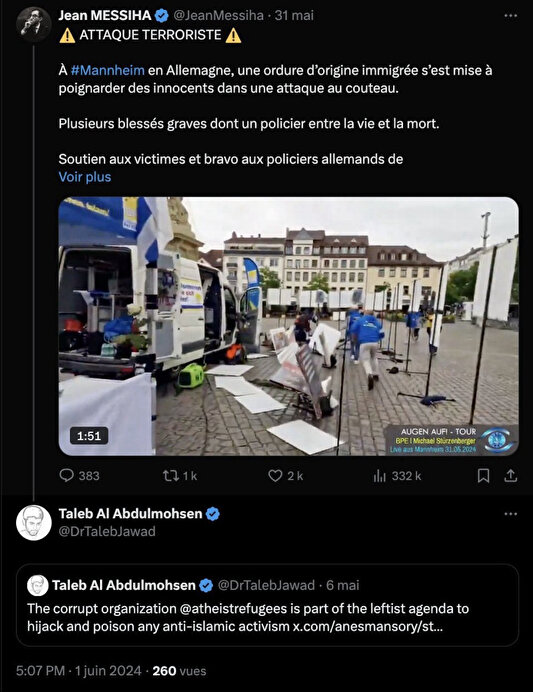
Task: Click the small avatar in the quoted tweet
Action: (x=38, y=585)
